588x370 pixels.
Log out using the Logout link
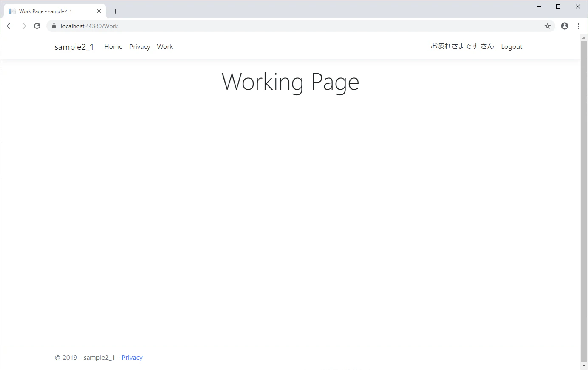point(512,47)
